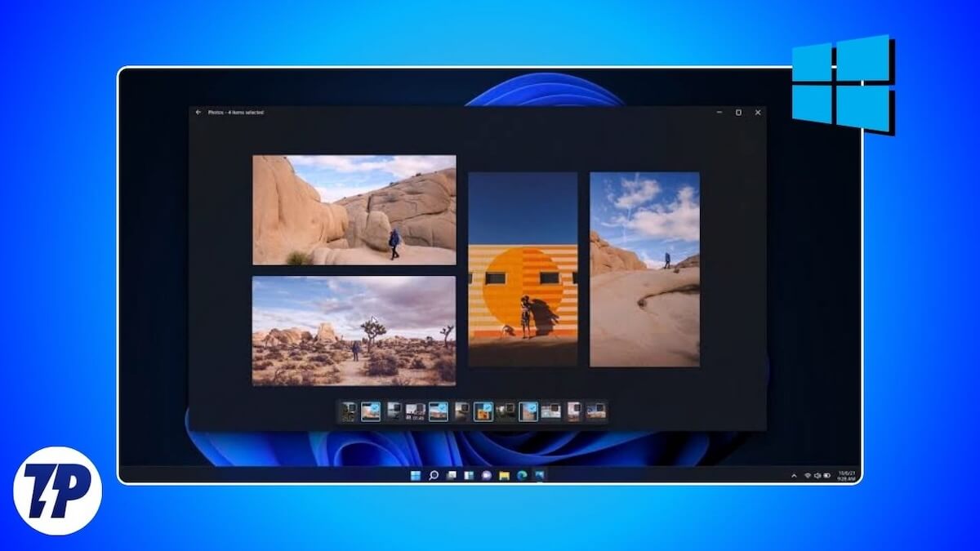Click the rock formation hiker photo
This screenshot has height=551, width=980.
click(354, 210)
